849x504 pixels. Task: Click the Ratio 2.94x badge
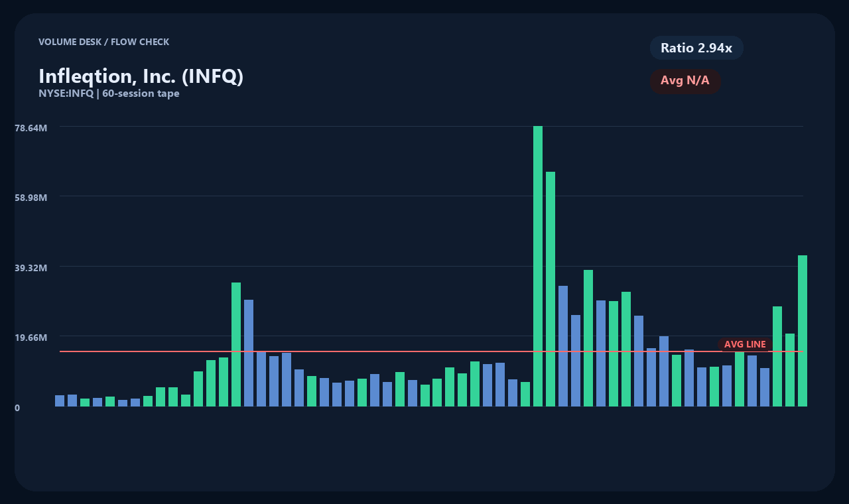coord(696,48)
